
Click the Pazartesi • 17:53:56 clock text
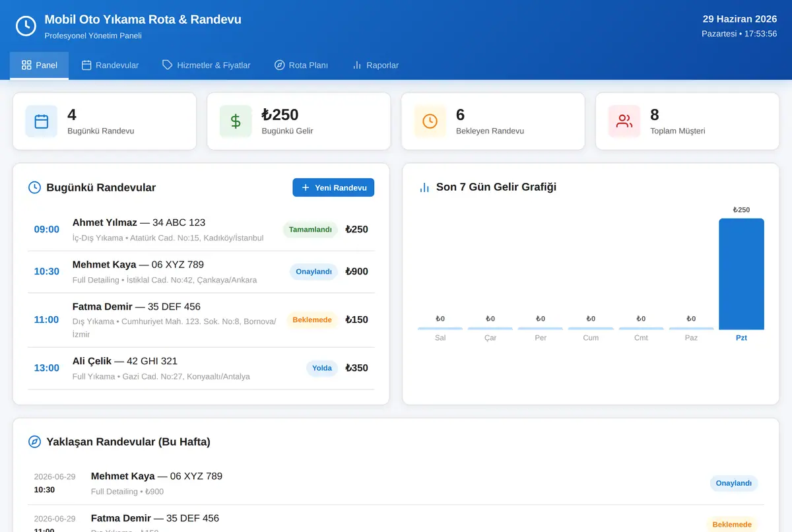(x=739, y=34)
